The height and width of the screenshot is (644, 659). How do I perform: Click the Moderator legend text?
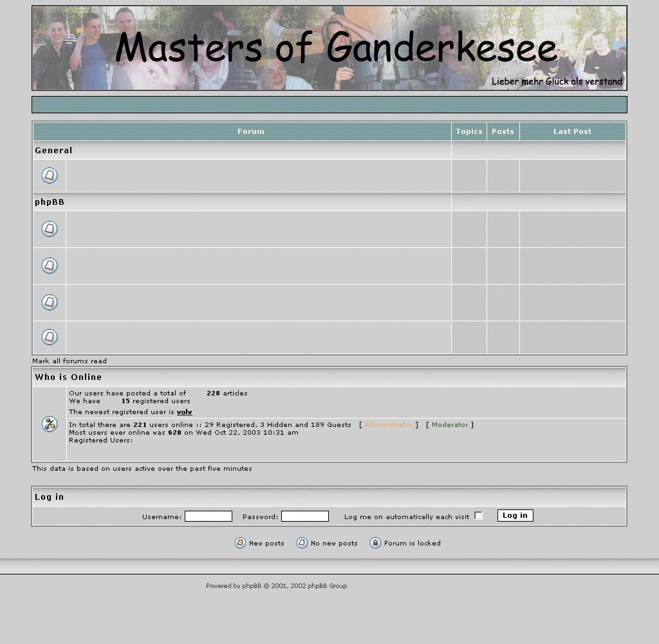pyautogui.click(x=450, y=425)
